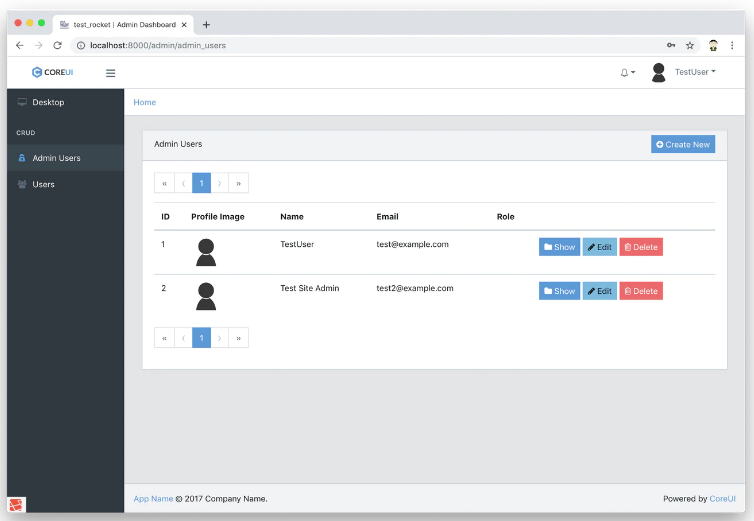Click the Create New button
This screenshot has height=521, width=754.
tap(683, 144)
